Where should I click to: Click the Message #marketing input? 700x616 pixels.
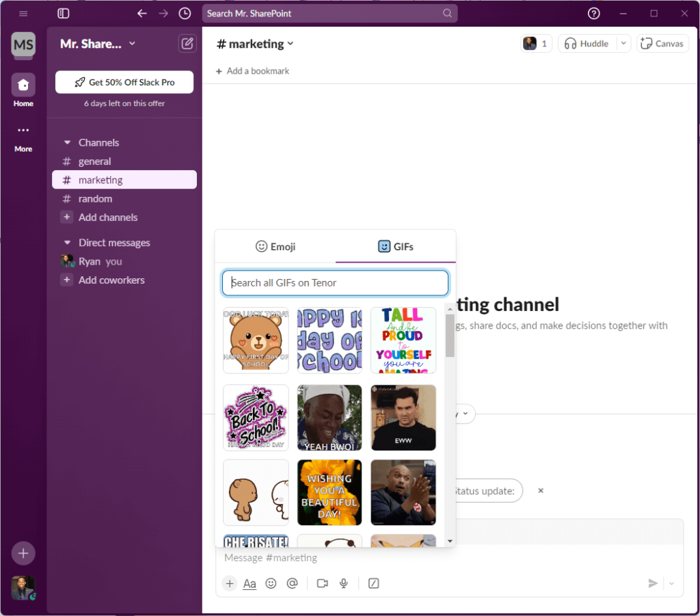pos(450,557)
